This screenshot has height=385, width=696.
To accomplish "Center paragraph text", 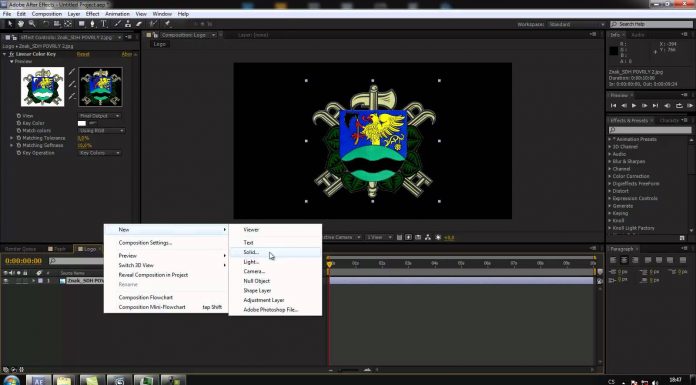I will pyautogui.click(x=624, y=260).
